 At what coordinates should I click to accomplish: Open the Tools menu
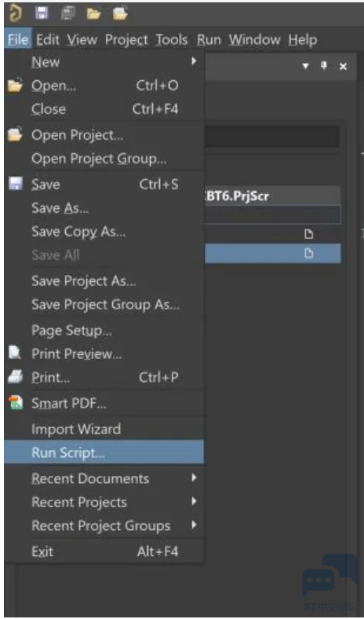[172, 39]
